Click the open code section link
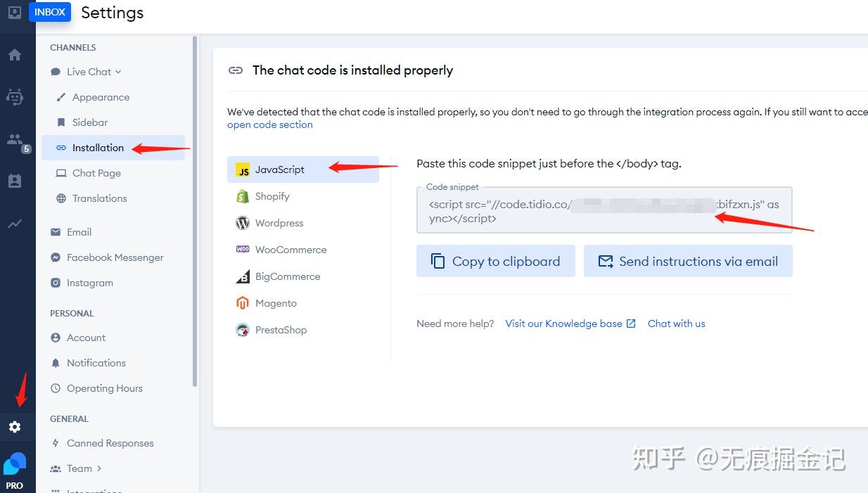Image resolution: width=868 pixels, height=493 pixels. 270,124
